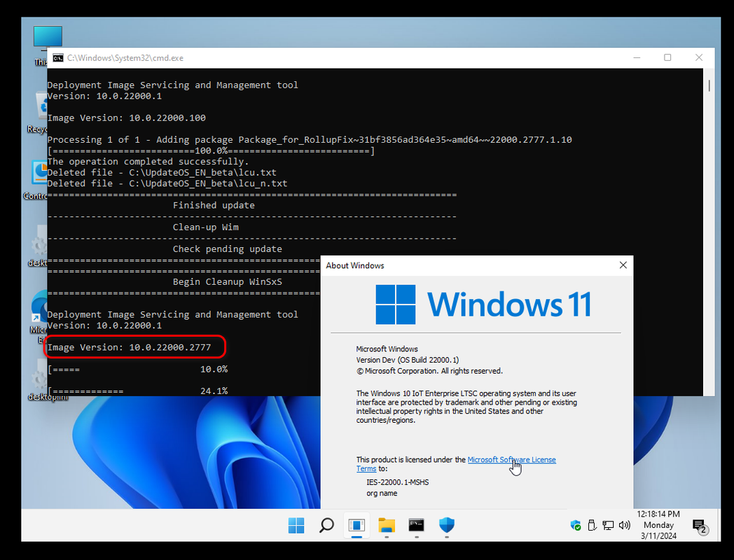Minimize the cmd.exe window

pyautogui.click(x=637, y=57)
